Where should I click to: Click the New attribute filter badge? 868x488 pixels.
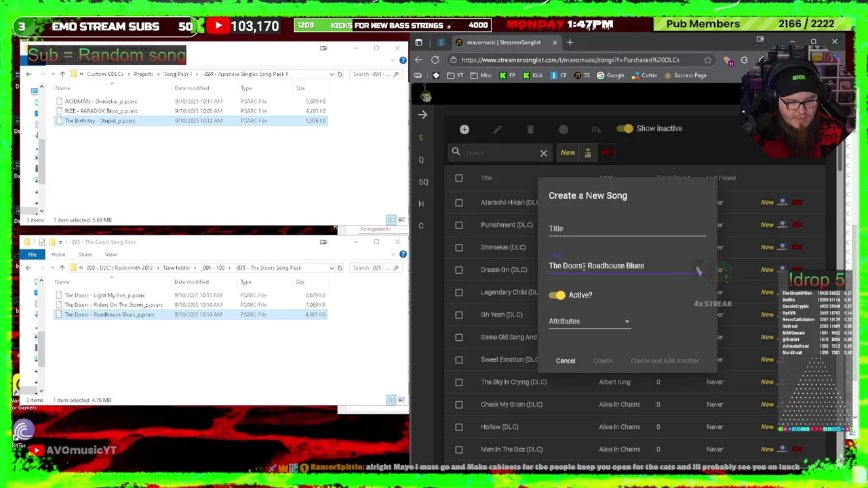click(x=568, y=152)
